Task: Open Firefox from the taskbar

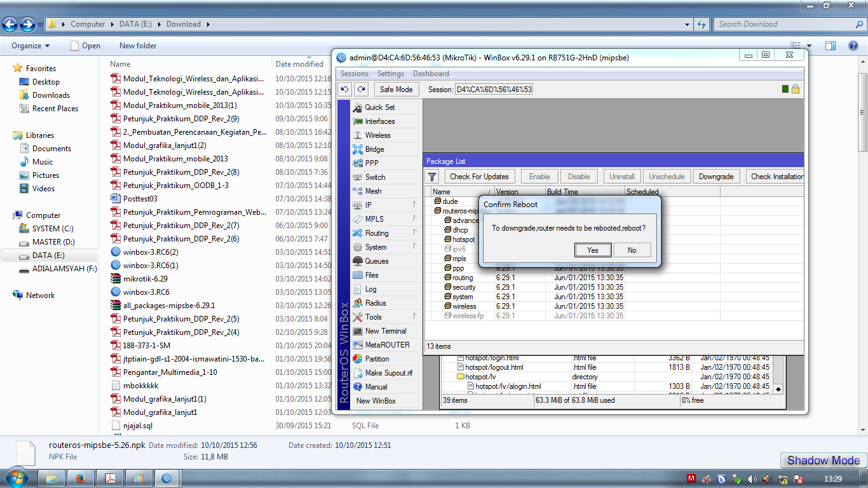Action: (x=81, y=478)
